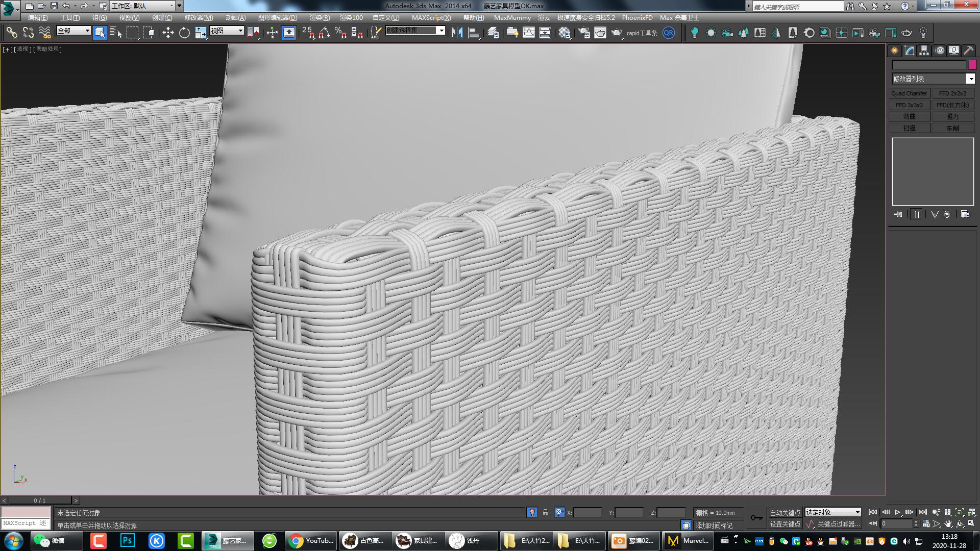980x551 pixels.
Task: Apply the Quad Chamfer modifier button
Action: pos(909,93)
